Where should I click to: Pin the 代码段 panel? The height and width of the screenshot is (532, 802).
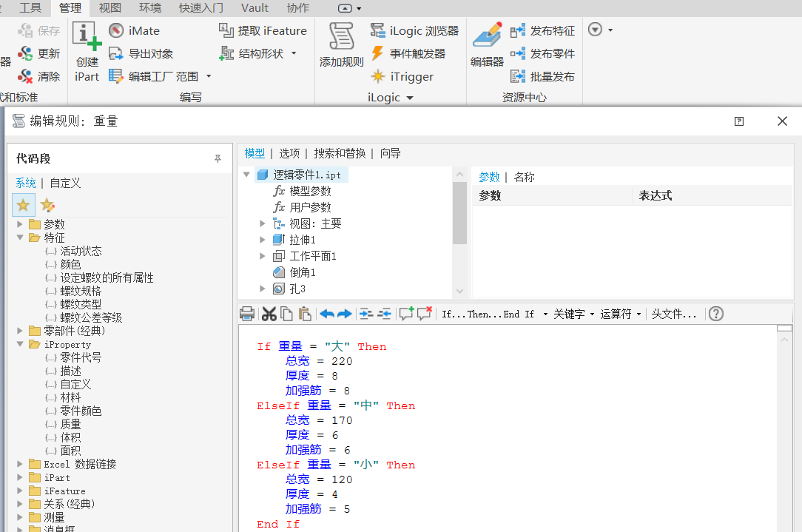pyautogui.click(x=218, y=158)
